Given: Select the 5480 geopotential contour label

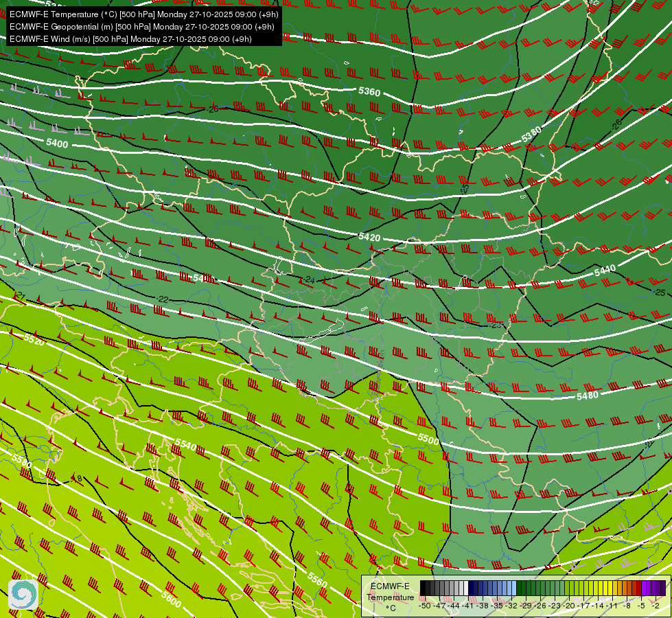Looking at the screenshot, I should click(587, 396).
